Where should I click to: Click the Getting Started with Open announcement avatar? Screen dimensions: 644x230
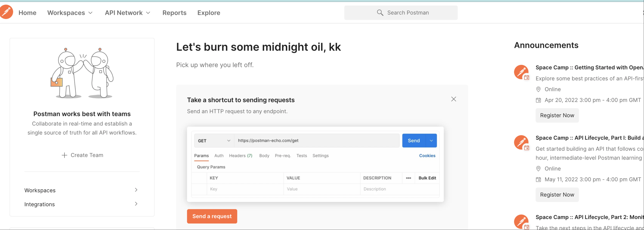coord(521,72)
